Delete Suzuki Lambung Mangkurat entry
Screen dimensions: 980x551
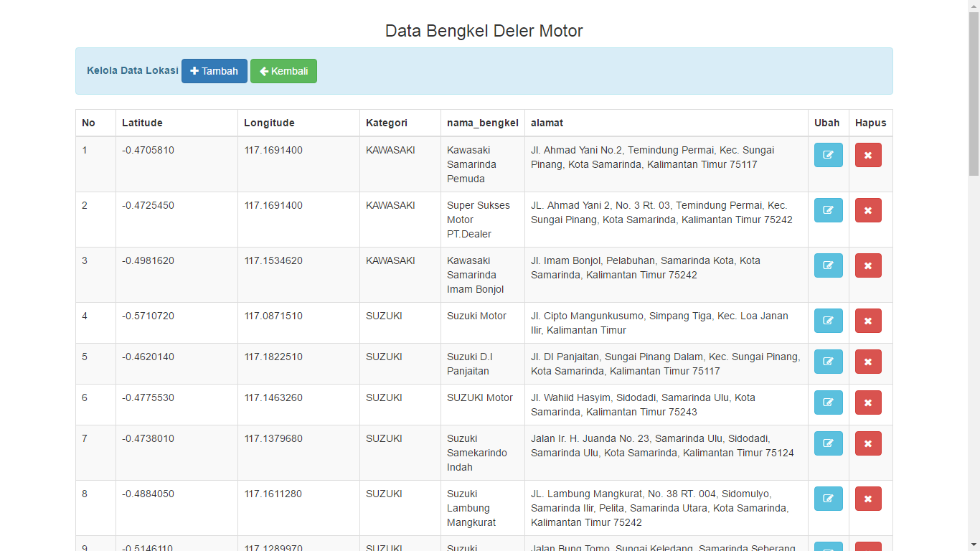click(868, 499)
